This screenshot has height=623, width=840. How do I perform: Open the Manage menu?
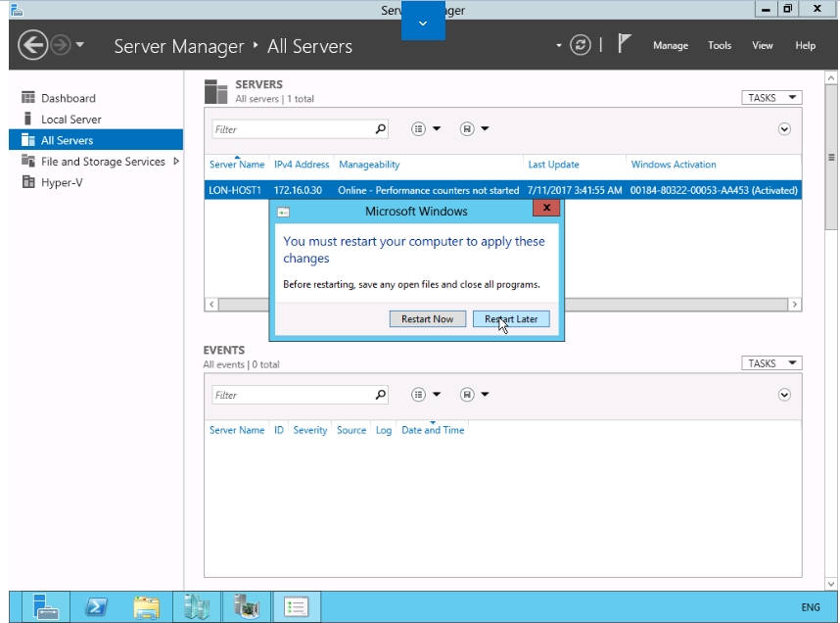coord(671,46)
